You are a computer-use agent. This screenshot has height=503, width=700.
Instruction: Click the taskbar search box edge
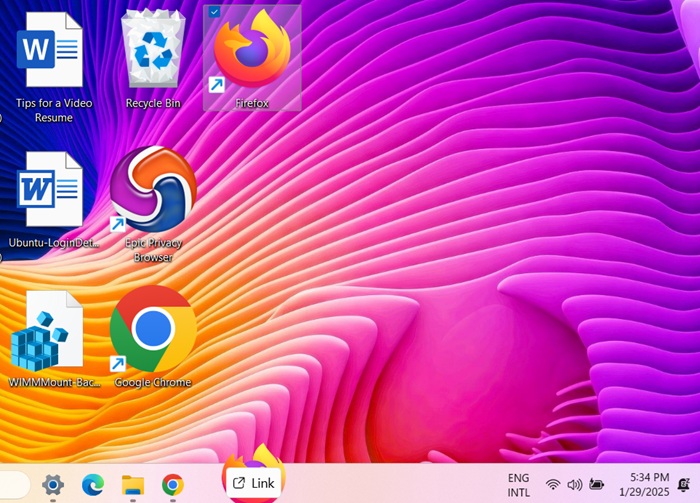pos(15,485)
